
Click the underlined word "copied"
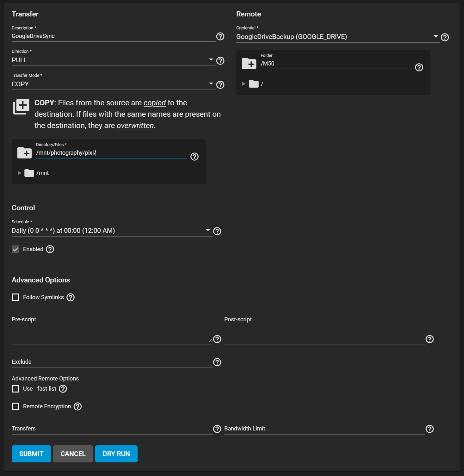pos(155,103)
